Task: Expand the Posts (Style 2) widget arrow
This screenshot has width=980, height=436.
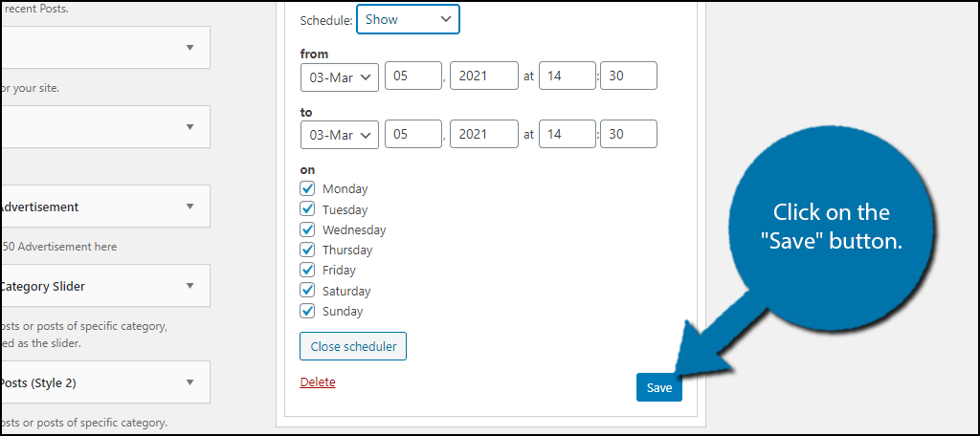Action: click(190, 382)
